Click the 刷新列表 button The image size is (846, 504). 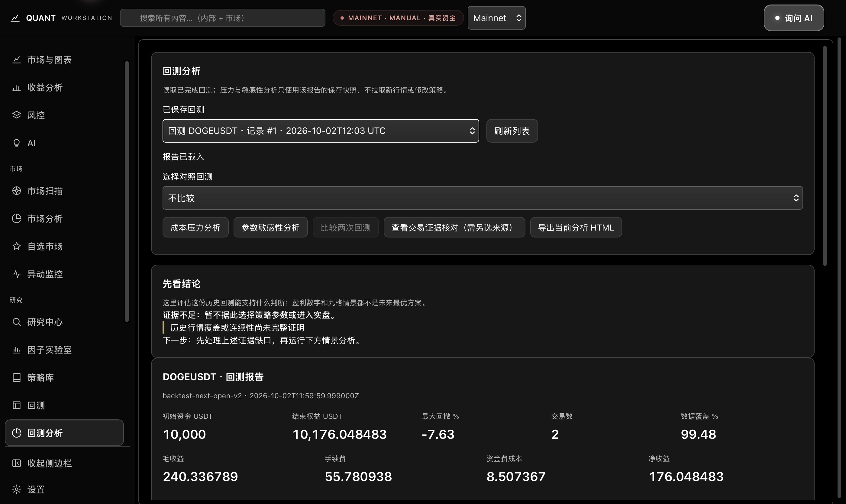click(x=512, y=131)
